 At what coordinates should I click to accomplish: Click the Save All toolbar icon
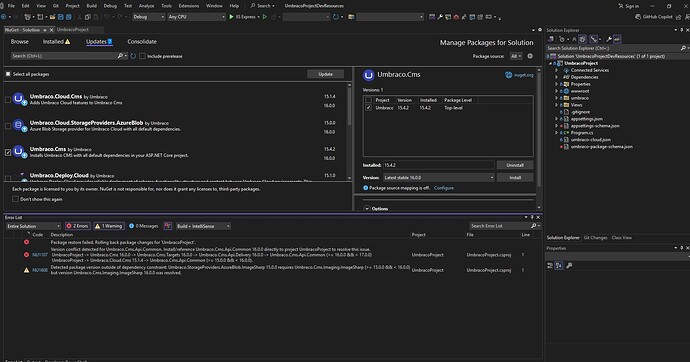tap(69, 17)
